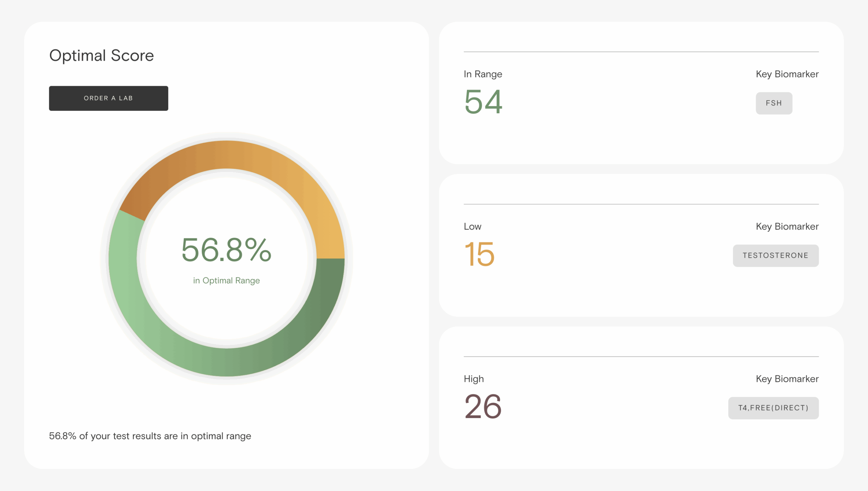Image resolution: width=868 pixels, height=491 pixels.
Task: Click the High label text
Action: pos(474,379)
